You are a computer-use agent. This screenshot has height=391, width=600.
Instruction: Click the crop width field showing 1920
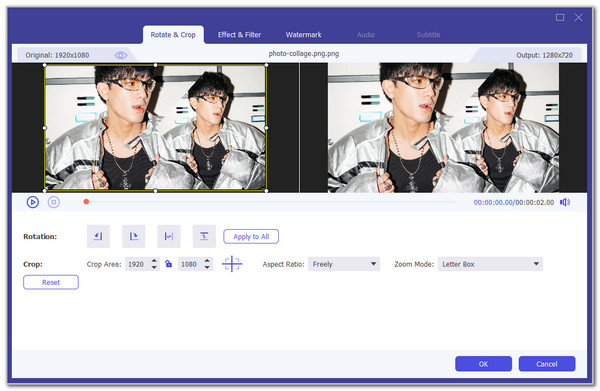pyautogui.click(x=137, y=264)
